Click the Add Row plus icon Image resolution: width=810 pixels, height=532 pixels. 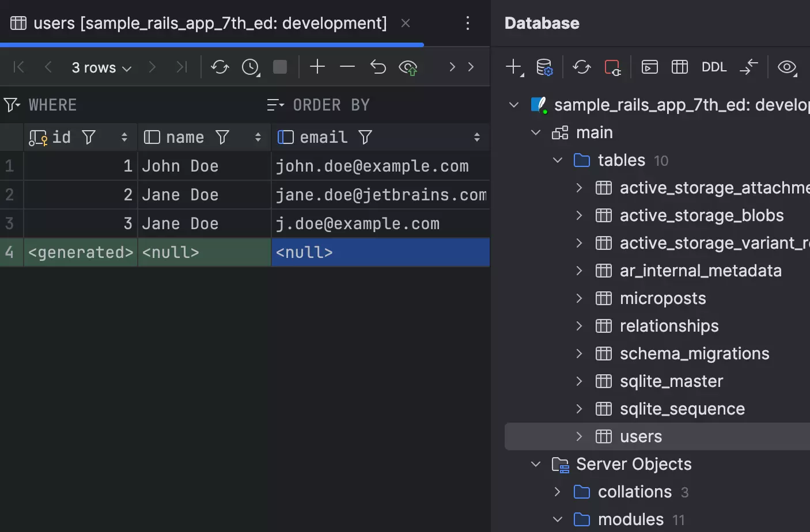click(317, 67)
